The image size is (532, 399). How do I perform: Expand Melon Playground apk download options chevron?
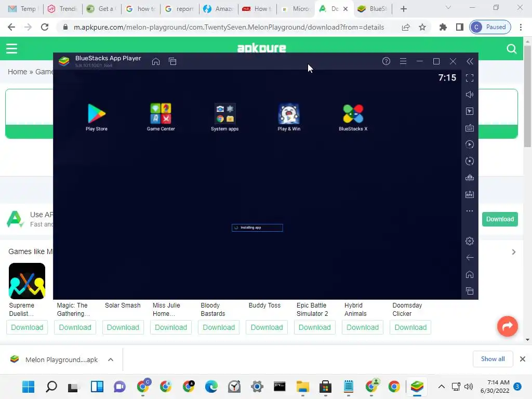pyautogui.click(x=111, y=360)
